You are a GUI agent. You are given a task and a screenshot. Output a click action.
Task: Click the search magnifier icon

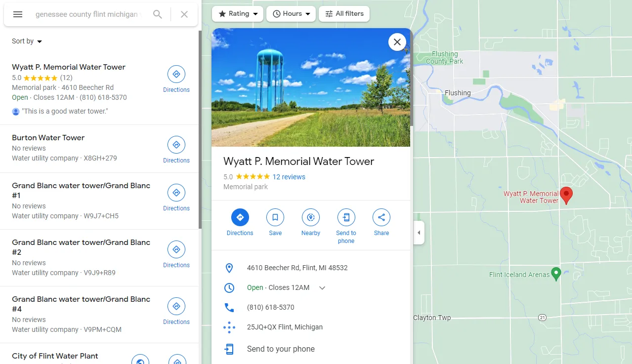(x=157, y=14)
